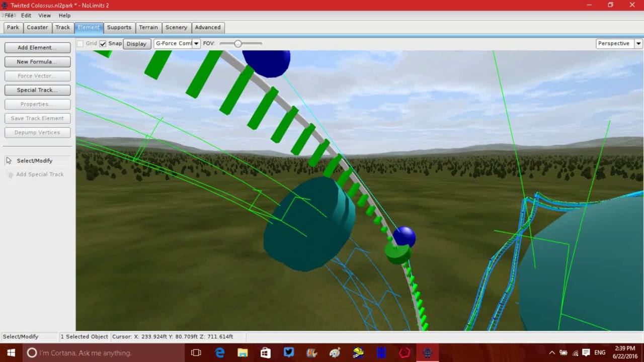This screenshot has width=644, height=362.
Task: Toggle the Snap checkbox off
Action: coord(103,44)
